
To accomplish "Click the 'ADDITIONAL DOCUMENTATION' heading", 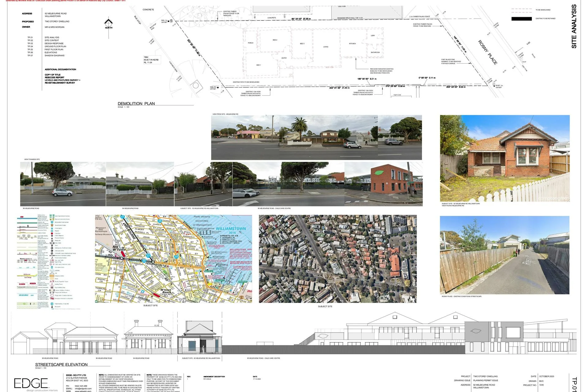I will [60, 70].
